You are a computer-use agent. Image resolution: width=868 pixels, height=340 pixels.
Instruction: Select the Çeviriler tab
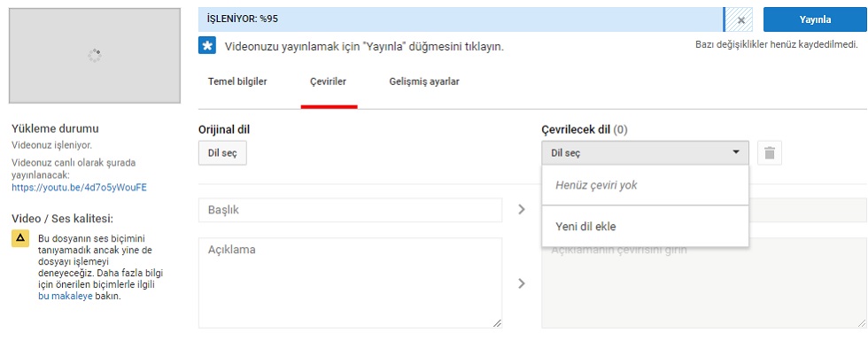(329, 82)
